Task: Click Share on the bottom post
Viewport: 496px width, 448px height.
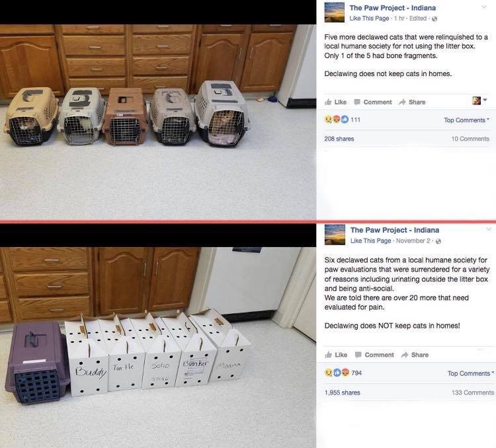Action: click(x=415, y=355)
